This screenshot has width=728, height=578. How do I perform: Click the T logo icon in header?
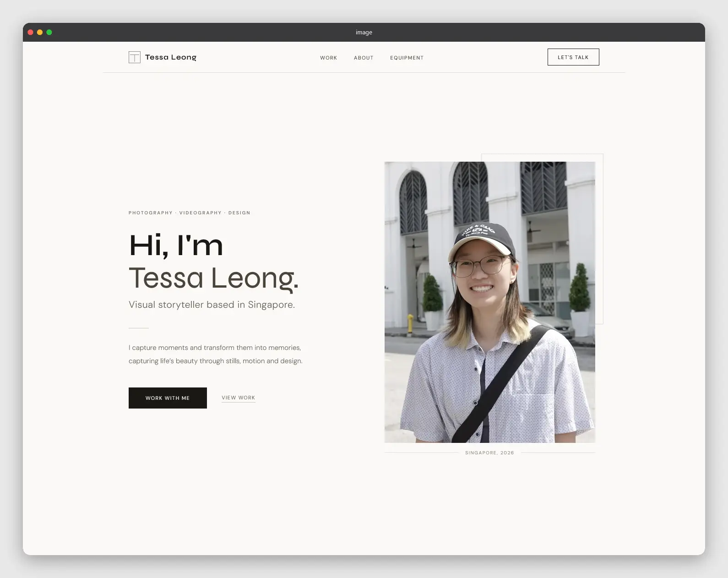pos(134,57)
